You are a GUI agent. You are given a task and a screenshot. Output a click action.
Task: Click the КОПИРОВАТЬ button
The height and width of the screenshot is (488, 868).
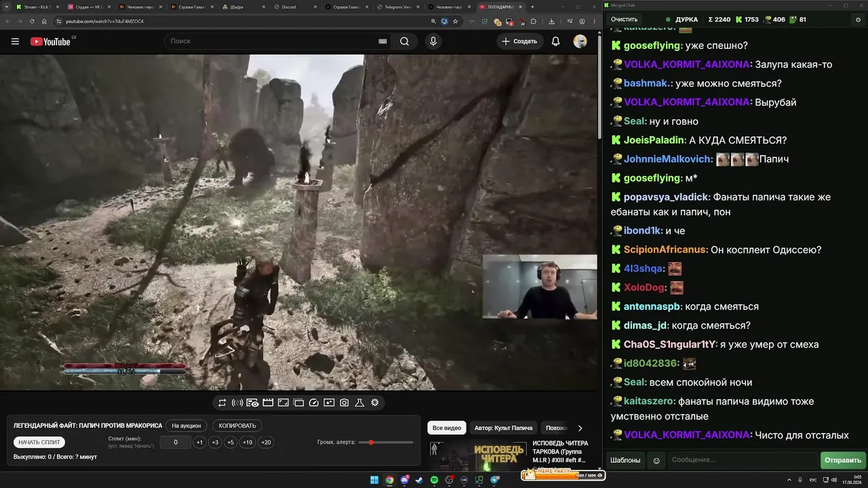click(x=237, y=426)
